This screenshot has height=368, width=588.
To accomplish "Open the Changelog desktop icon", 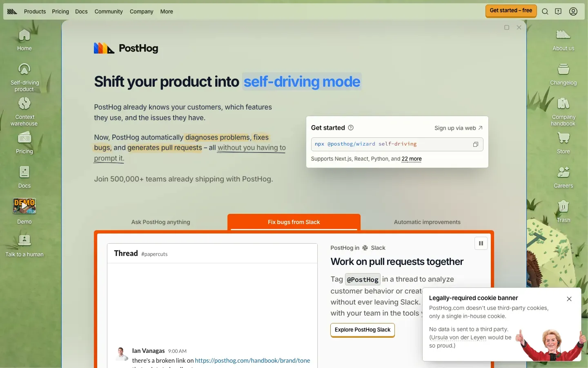I will pyautogui.click(x=563, y=74).
